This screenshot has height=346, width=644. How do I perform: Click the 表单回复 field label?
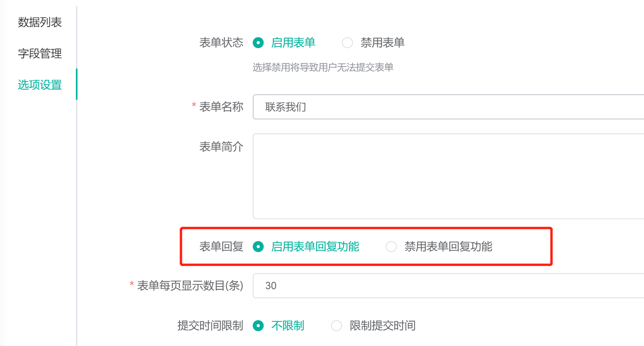pos(221,247)
